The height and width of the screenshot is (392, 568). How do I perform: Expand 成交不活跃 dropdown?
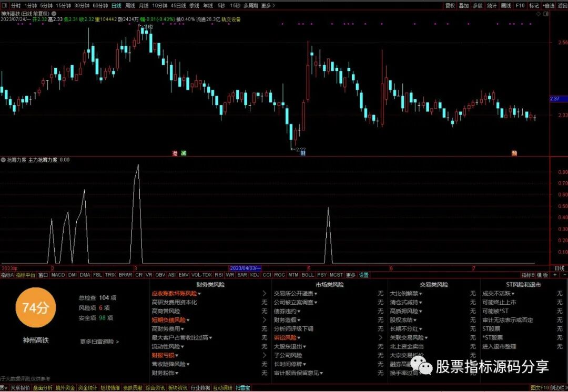tap(513, 294)
